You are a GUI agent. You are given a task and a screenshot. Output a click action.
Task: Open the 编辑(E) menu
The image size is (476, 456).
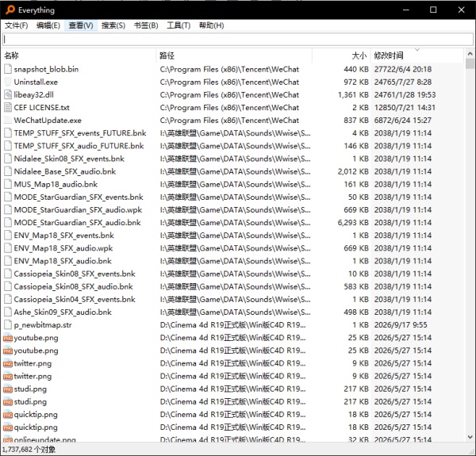48,25
